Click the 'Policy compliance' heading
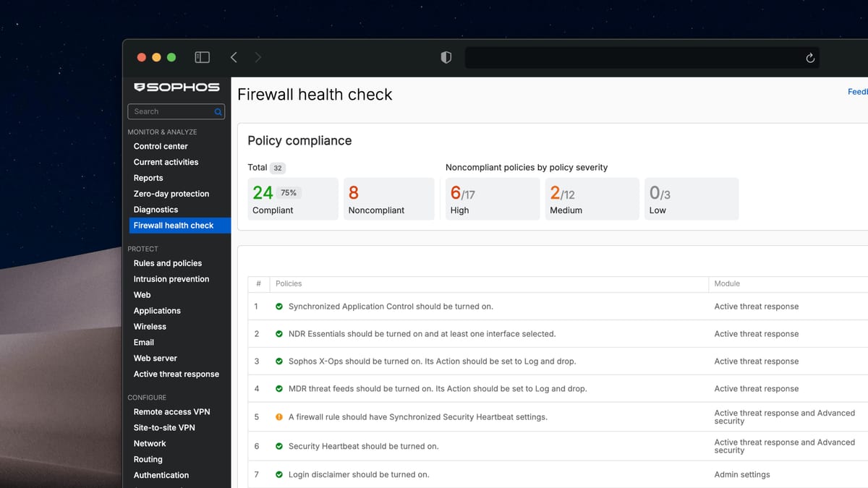The height and width of the screenshot is (488, 868). (x=299, y=141)
